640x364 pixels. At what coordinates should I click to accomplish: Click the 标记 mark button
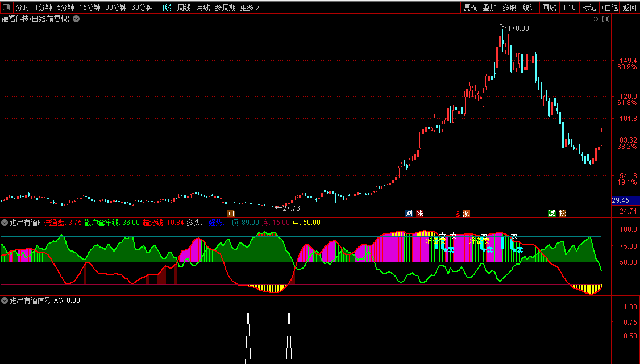click(x=589, y=7)
